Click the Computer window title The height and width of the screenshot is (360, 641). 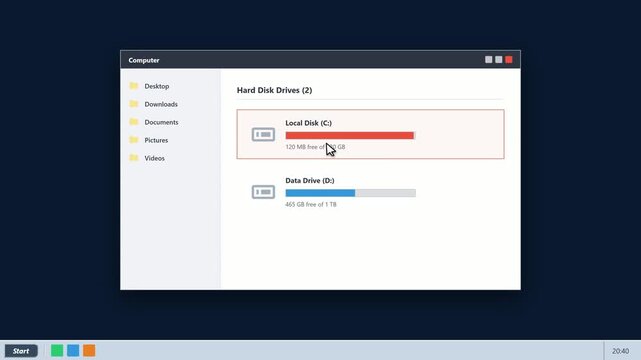(144, 60)
